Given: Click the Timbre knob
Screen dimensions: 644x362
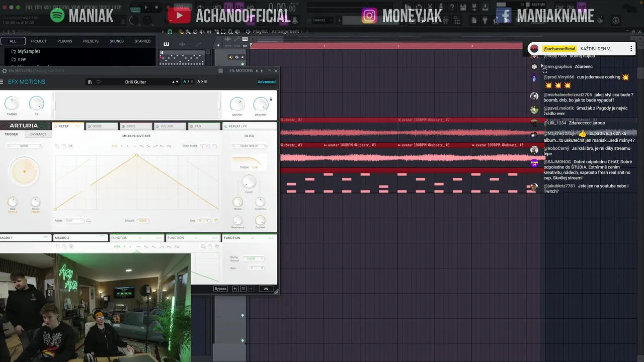Looking at the screenshot, I should [12, 103].
